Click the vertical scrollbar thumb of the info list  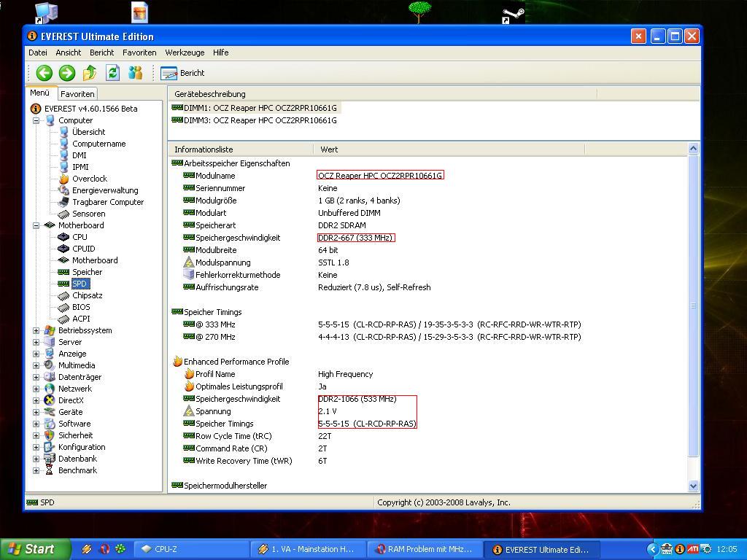tap(694, 306)
